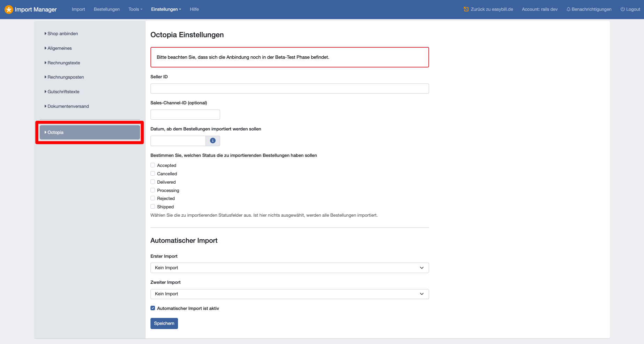Click the Automatischer Import heading
The height and width of the screenshot is (344, 644).
point(184,241)
